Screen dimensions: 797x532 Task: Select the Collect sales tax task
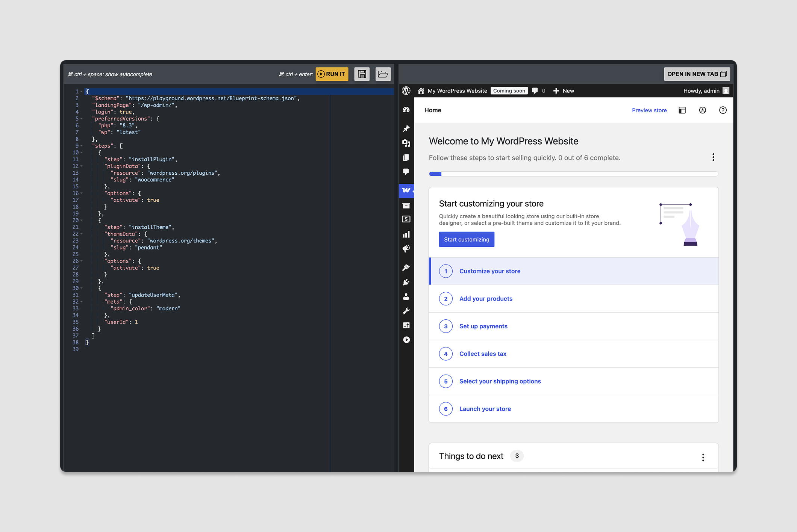tap(574, 354)
